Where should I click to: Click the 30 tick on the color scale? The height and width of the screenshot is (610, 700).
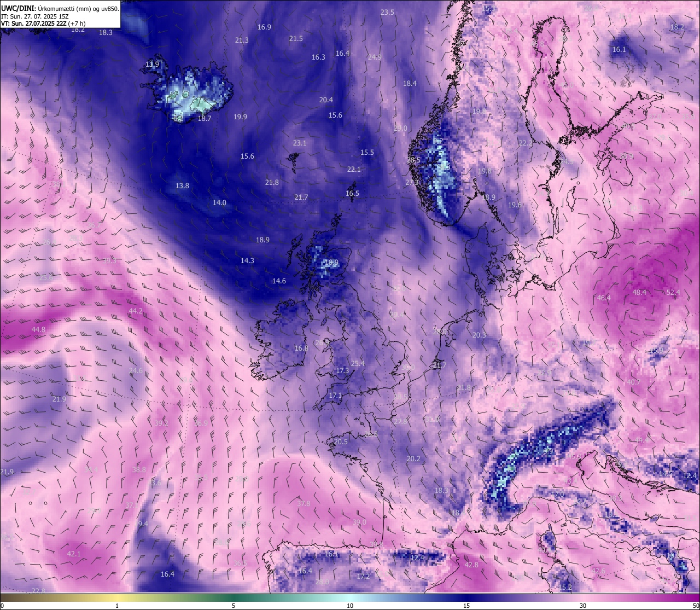[x=583, y=606]
